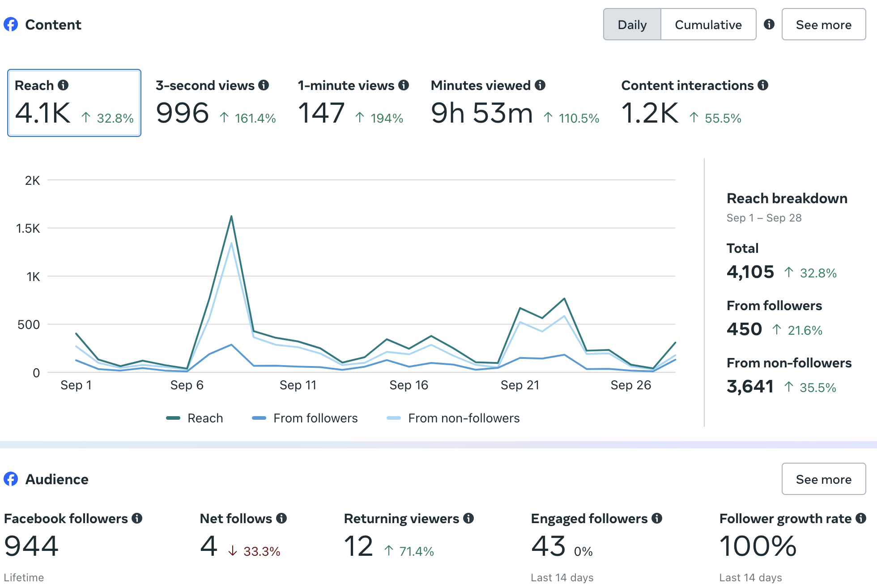Click info icon beside Reach metric
This screenshot has height=588, width=877.
64,85
